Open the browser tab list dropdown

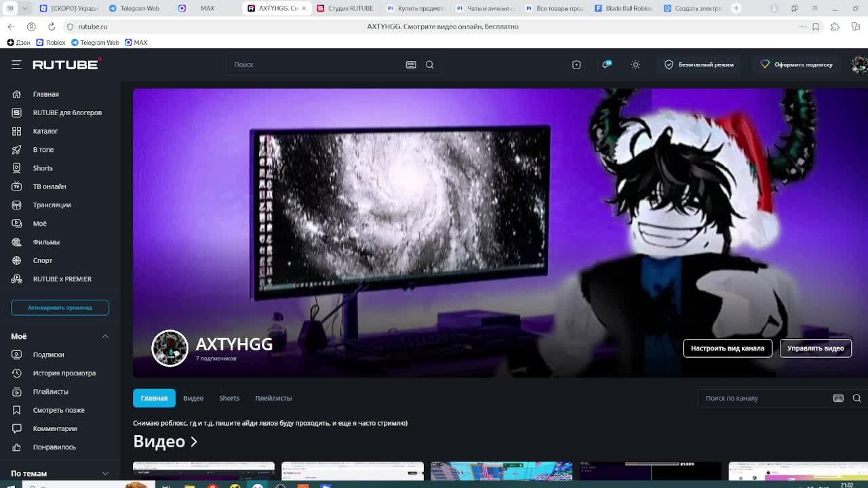[25, 8]
